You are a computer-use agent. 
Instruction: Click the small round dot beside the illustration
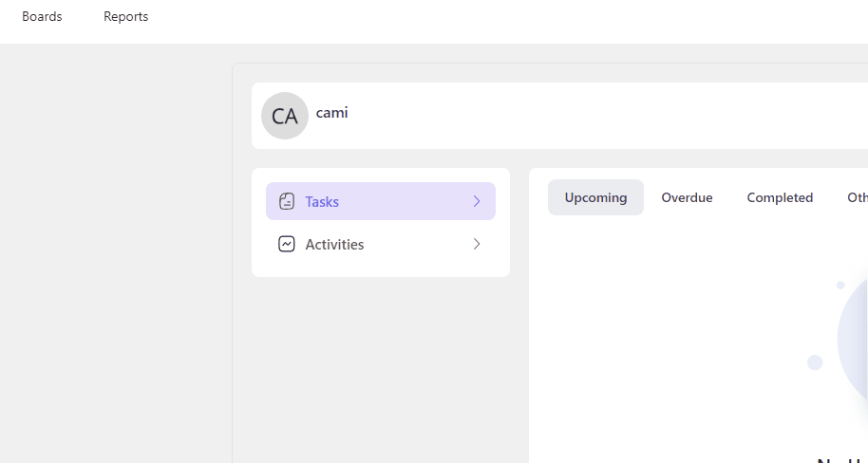[815, 362]
